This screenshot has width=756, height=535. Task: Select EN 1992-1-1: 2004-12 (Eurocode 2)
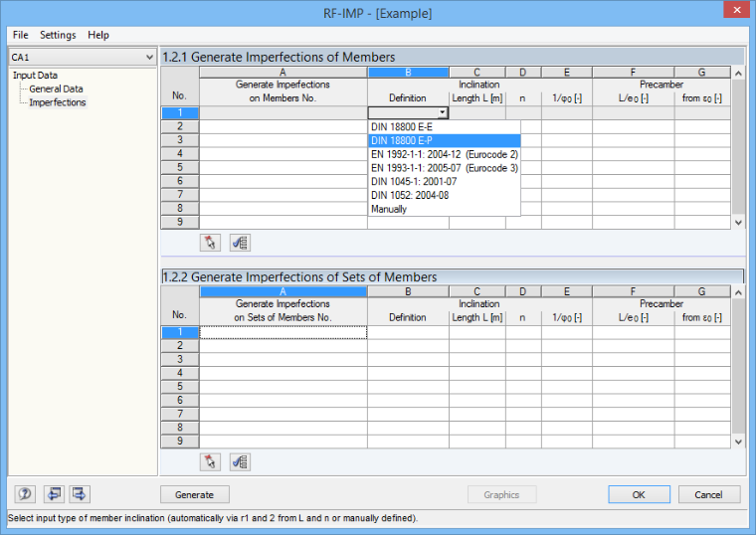[444, 154]
